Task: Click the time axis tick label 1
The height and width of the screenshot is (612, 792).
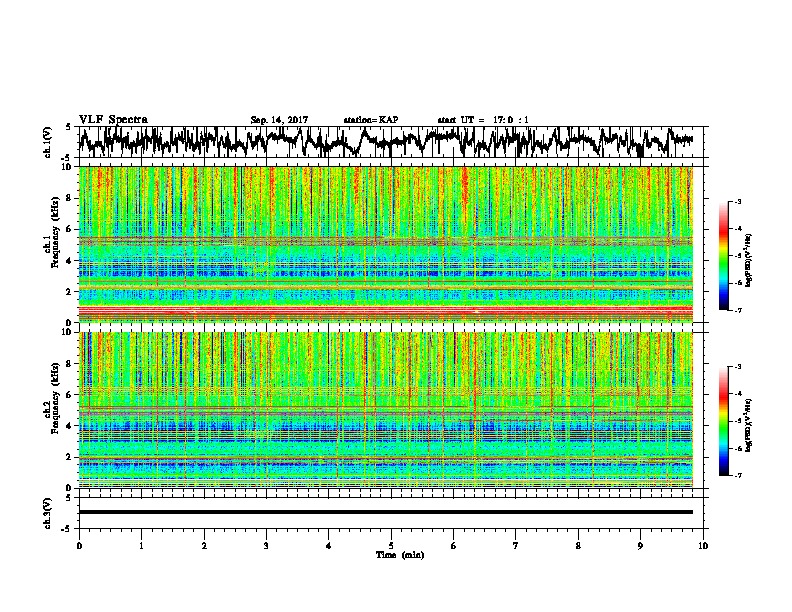Action: (x=141, y=545)
